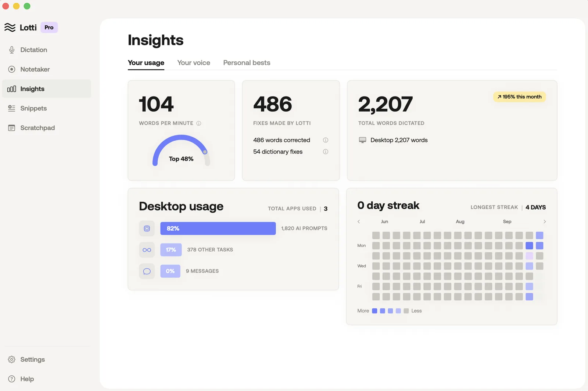
Task: Click the '378 OTHER TASKS' label
Action: point(210,250)
